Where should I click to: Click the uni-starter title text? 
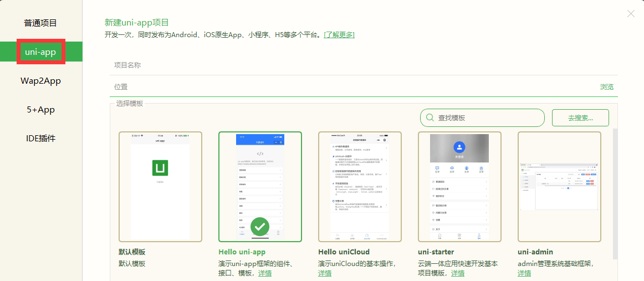tap(436, 252)
